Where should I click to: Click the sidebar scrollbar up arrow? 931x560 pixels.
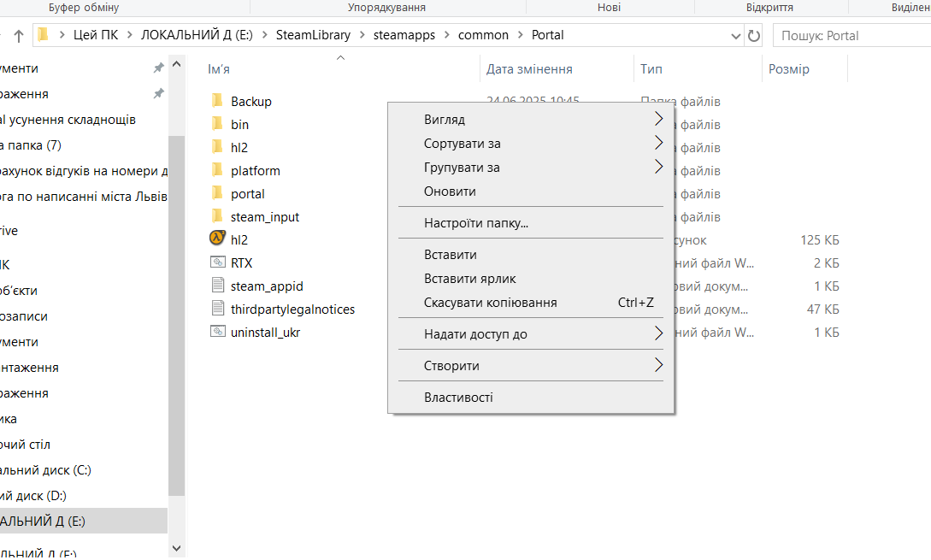[x=176, y=63]
